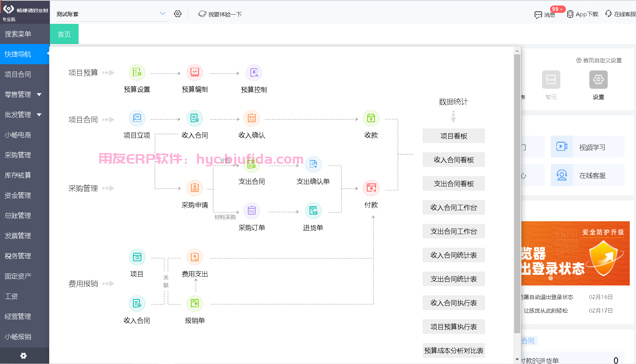
Task: Open 收入合同 icon in 费用报销 section
Action: point(137,304)
